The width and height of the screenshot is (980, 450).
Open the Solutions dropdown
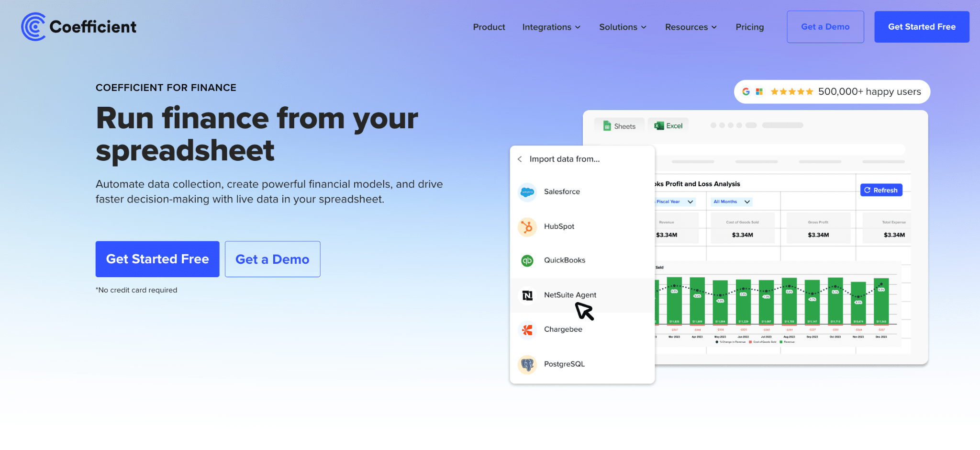pyautogui.click(x=623, y=27)
